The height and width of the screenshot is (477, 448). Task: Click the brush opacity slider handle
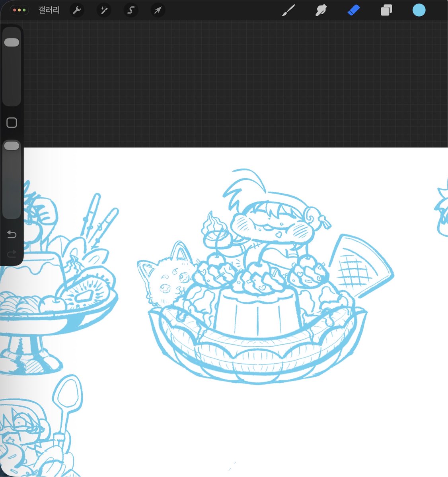tap(12, 146)
